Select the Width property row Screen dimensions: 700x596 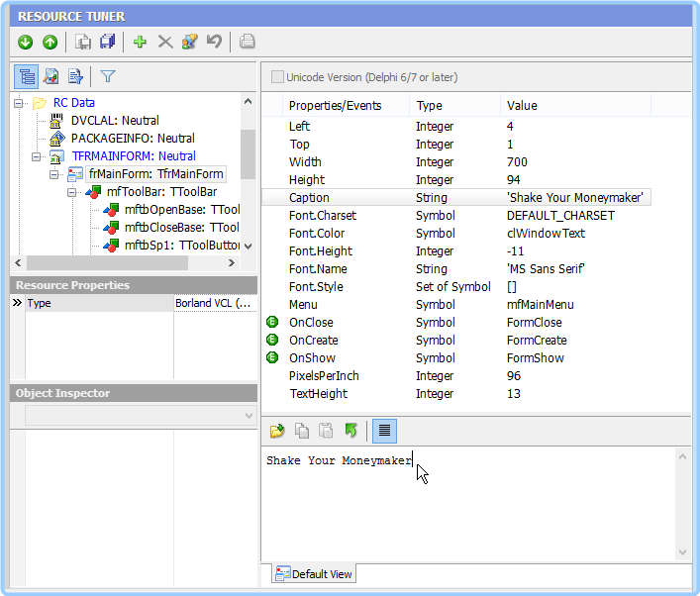point(455,161)
